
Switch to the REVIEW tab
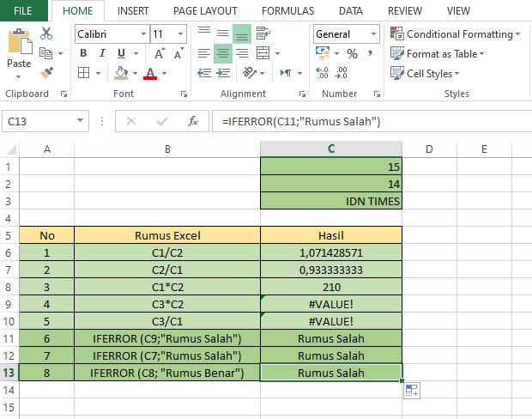coord(405,11)
